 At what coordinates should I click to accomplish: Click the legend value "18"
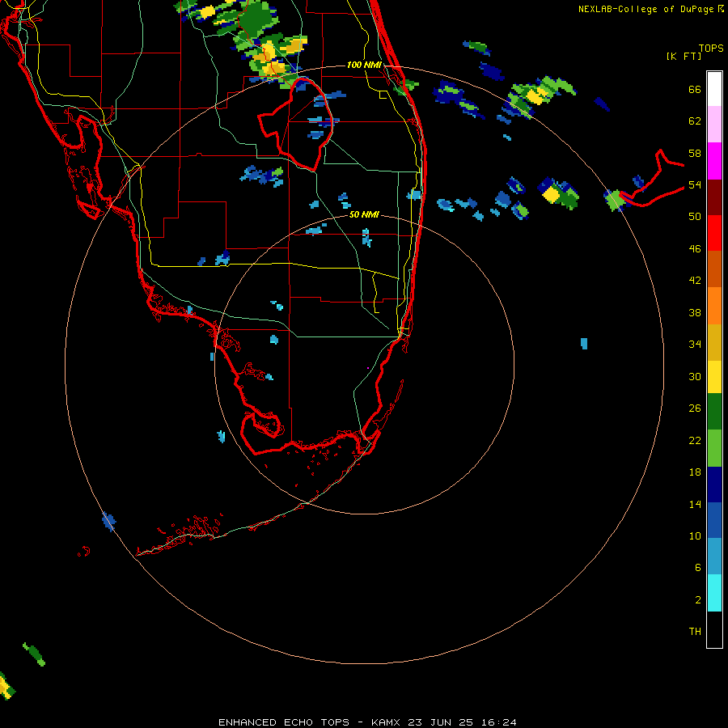(695, 472)
